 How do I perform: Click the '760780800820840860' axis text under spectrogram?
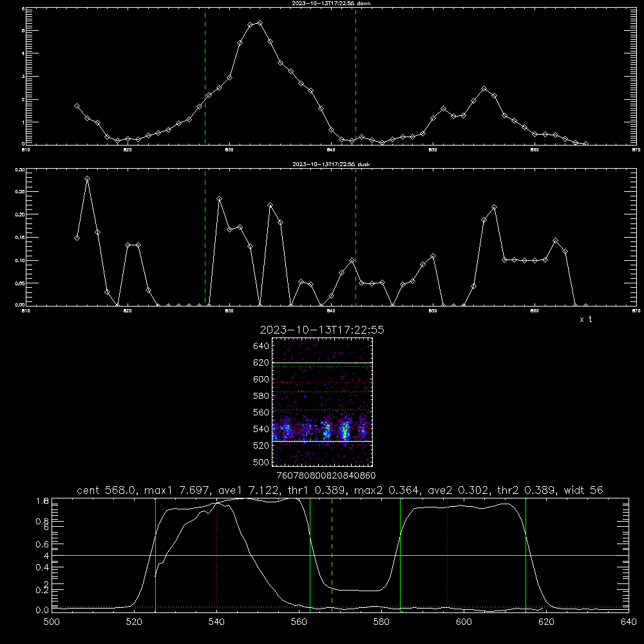pyautogui.click(x=326, y=476)
